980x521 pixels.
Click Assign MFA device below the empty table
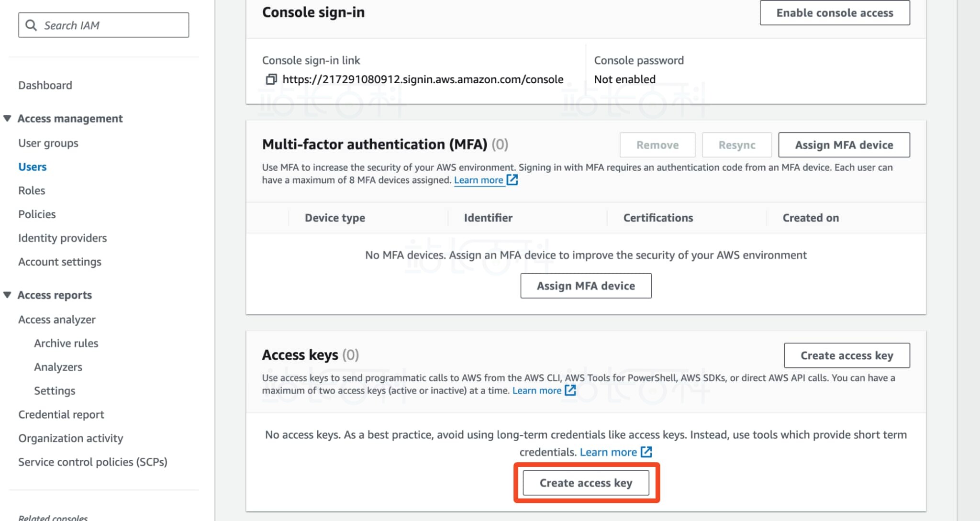click(x=586, y=286)
